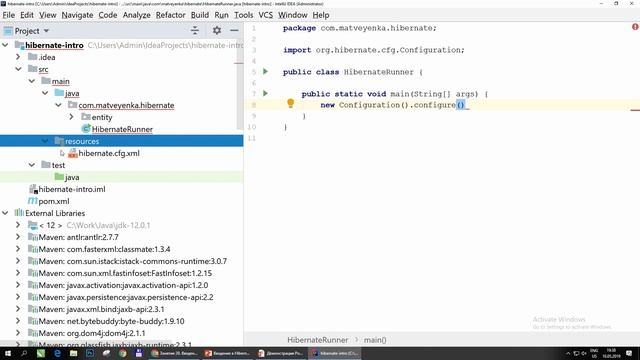Open Project view type dropdown

pos(46,31)
